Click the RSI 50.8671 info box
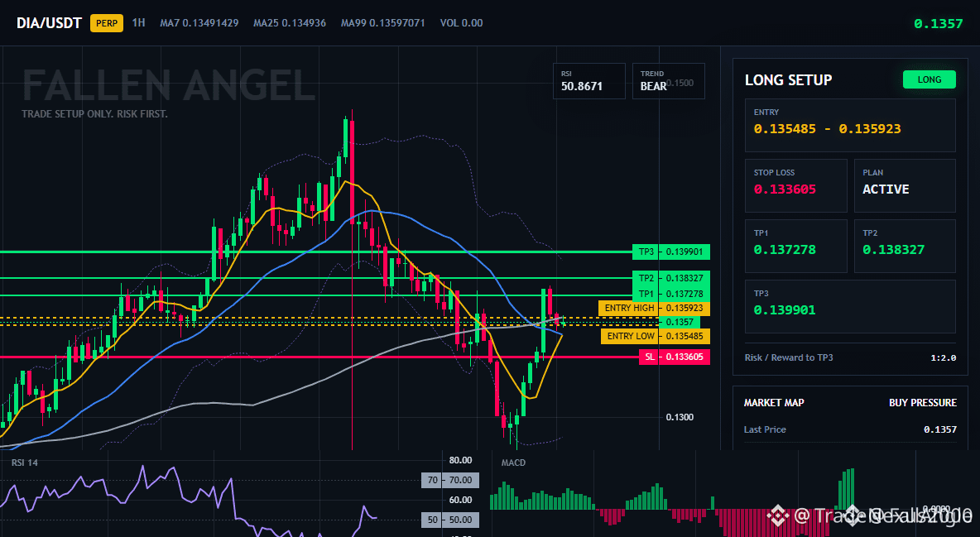 588,81
